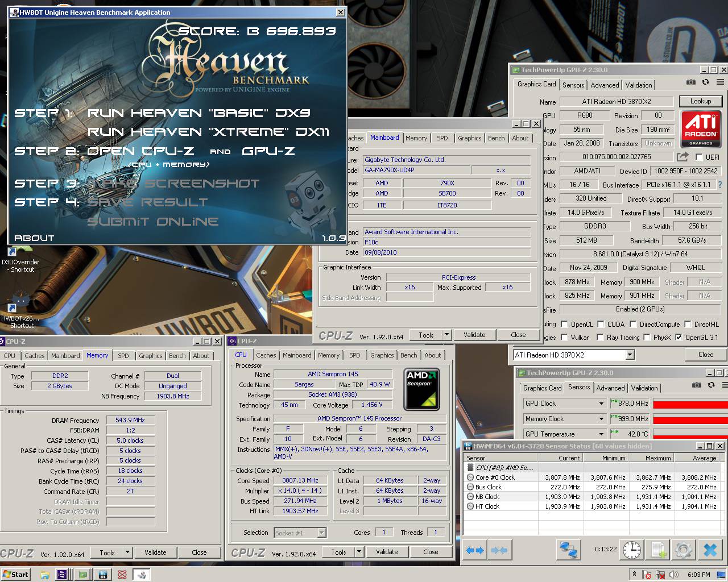Open SPD tab in CPU-Z Mainboard window
728x582 pixels.
tap(442, 138)
